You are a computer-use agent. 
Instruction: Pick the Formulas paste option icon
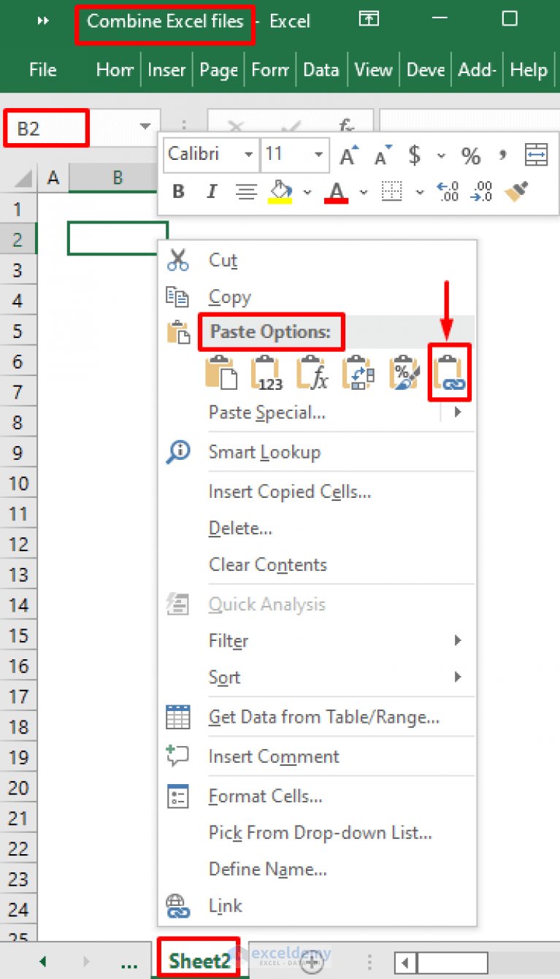click(x=312, y=372)
